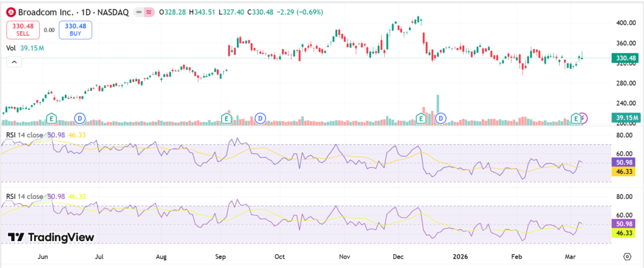The width and height of the screenshot is (644, 268).
Task: Open the June dividend D marker
Action: coord(79,118)
